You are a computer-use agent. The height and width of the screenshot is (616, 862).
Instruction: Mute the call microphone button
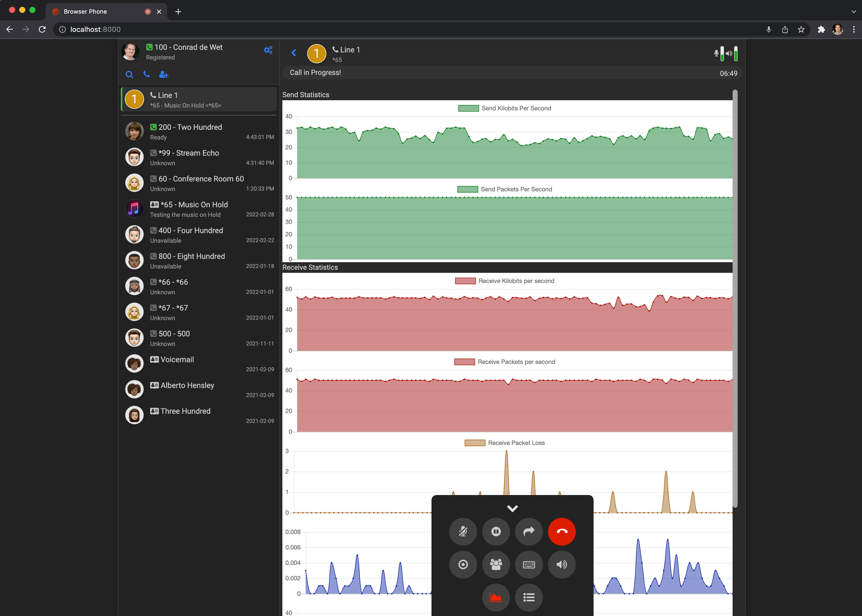click(x=463, y=531)
